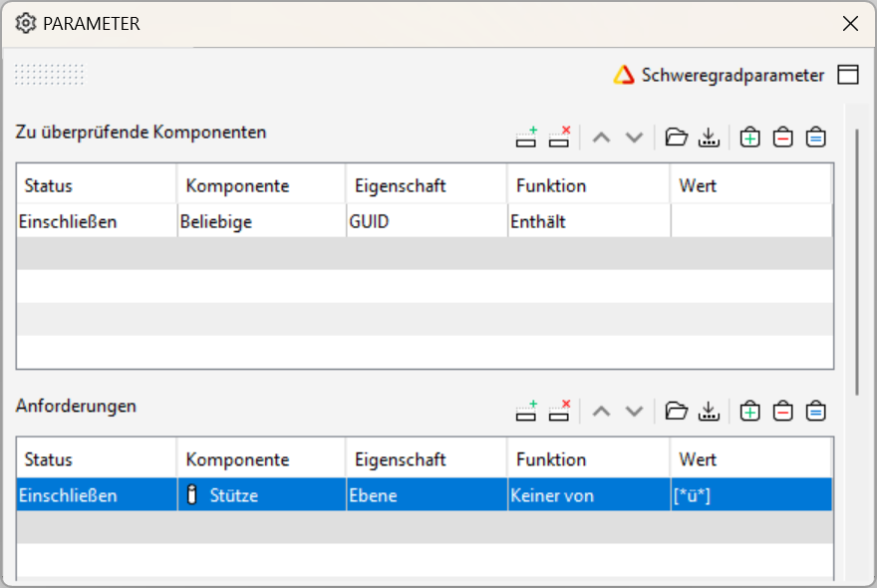Click Funktion header in Zu überprüfende Komponenten

(x=588, y=185)
